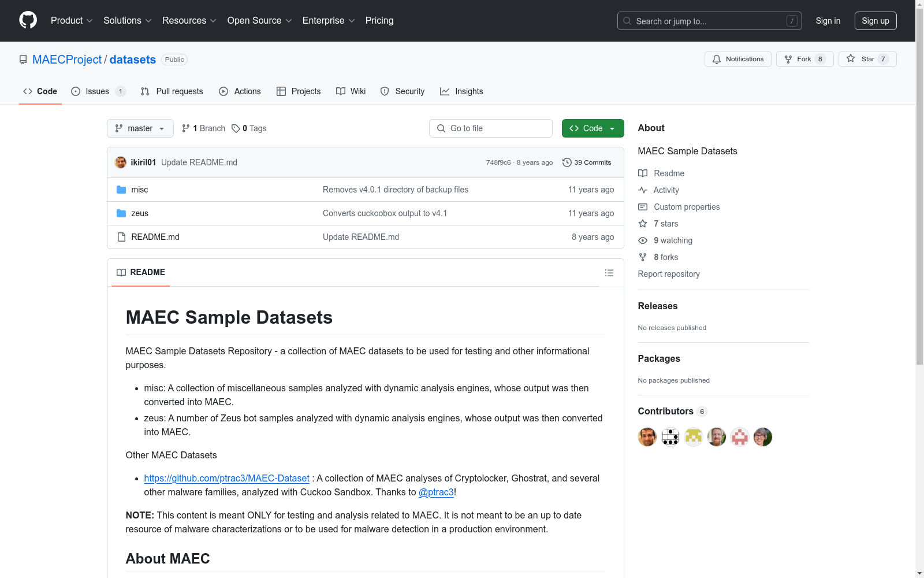Open the ptrac3 MAEC-Dataset GitHub link
Screen dimensions: 924x578
(x=227, y=478)
